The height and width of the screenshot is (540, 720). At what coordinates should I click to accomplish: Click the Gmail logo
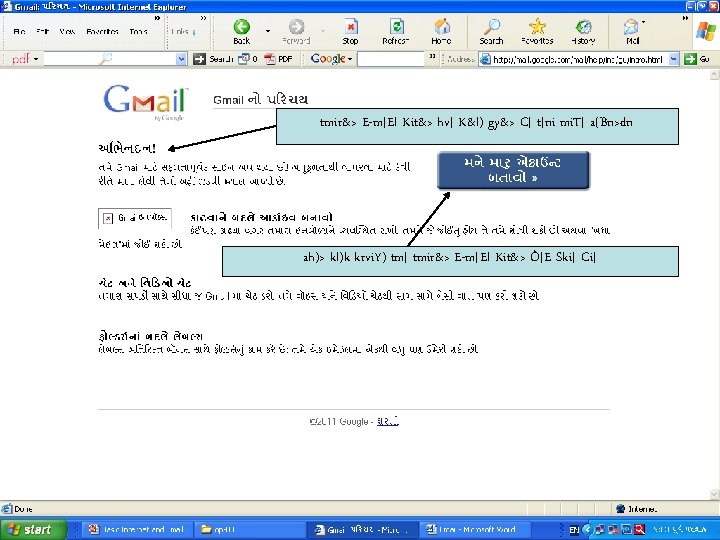click(146, 100)
